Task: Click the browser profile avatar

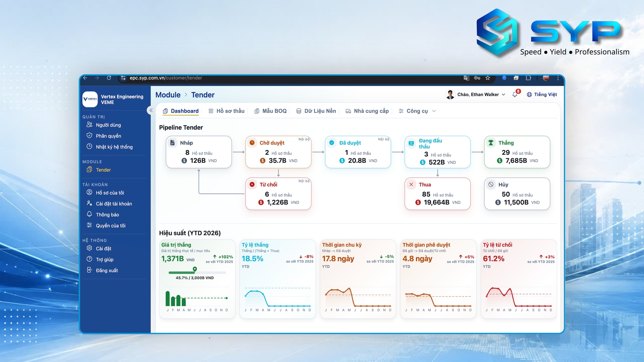Action: click(546, 78)
